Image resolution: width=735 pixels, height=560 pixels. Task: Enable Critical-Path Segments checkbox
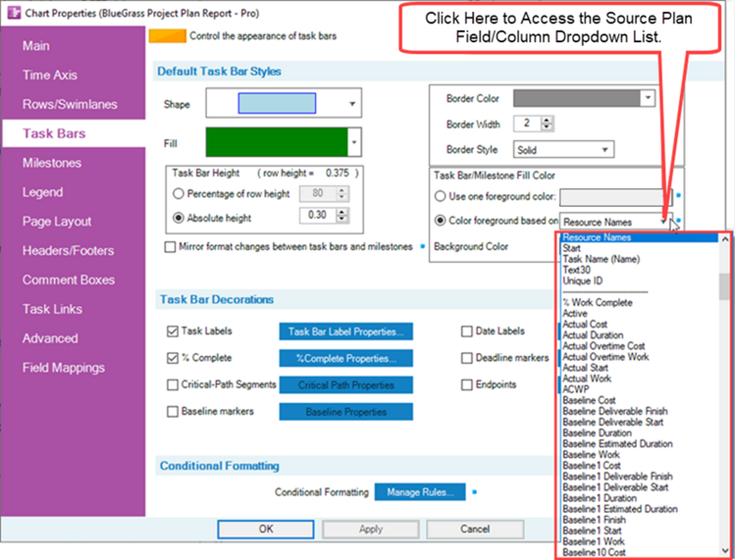[x=172, y=385]
